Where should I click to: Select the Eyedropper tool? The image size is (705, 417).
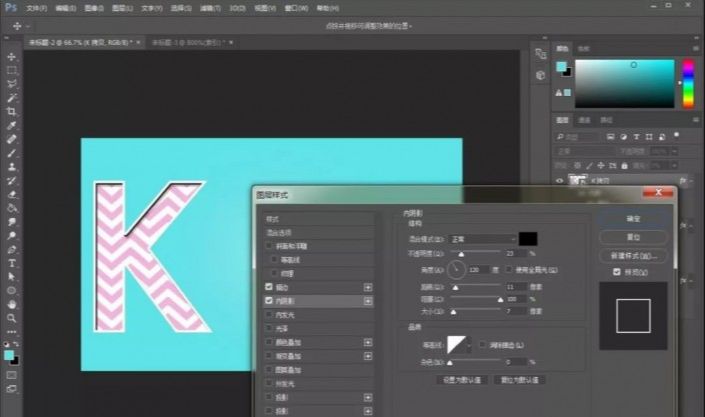point(12,125)
